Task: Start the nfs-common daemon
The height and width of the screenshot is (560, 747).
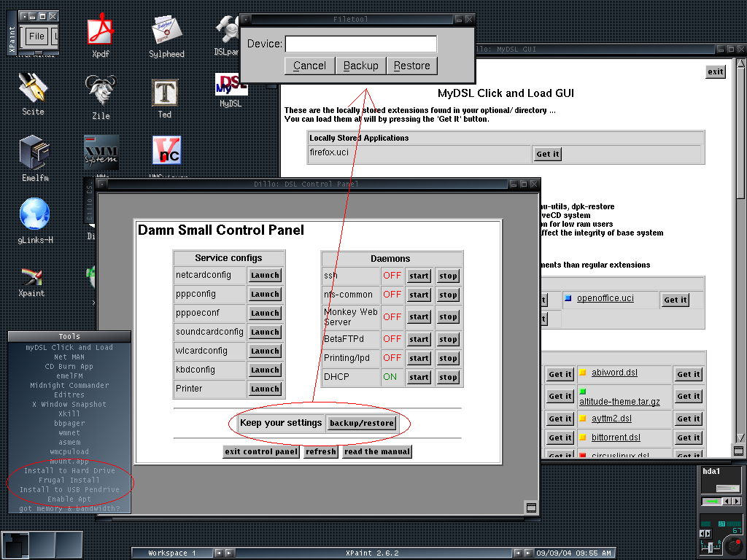Action: pos(419,295)
